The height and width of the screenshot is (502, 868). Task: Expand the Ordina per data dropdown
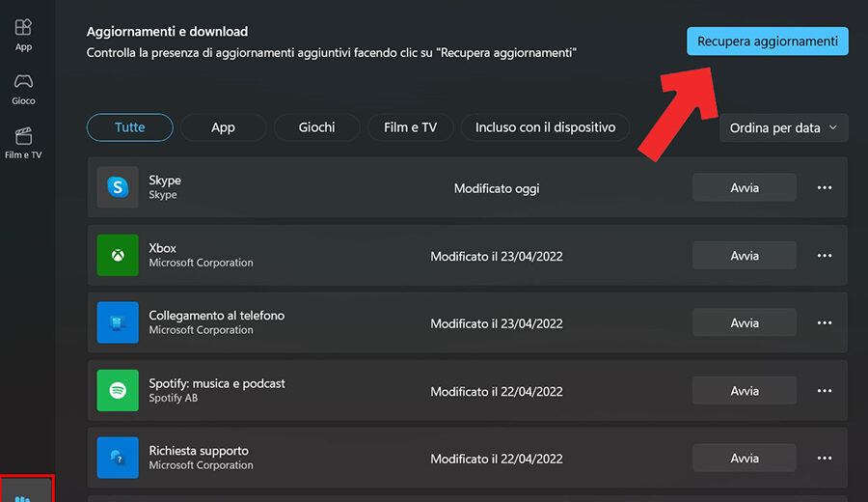[x=783, y=128]
